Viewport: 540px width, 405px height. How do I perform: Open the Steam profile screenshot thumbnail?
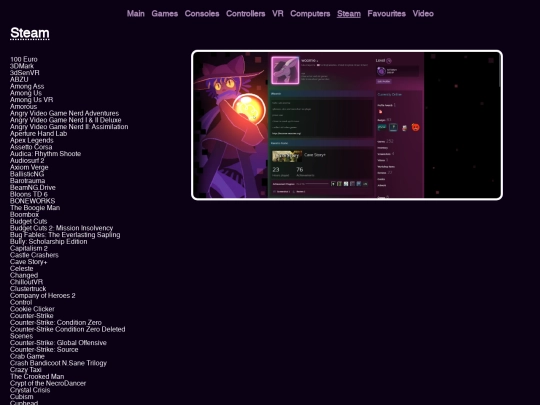pyautogui.click(x=347, y=125)
